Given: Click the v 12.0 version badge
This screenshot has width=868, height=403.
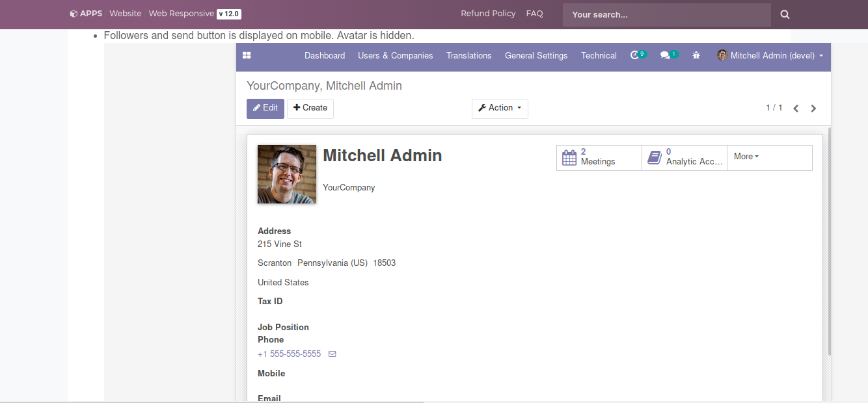Looking at the screenshot, I should point(230,14).
